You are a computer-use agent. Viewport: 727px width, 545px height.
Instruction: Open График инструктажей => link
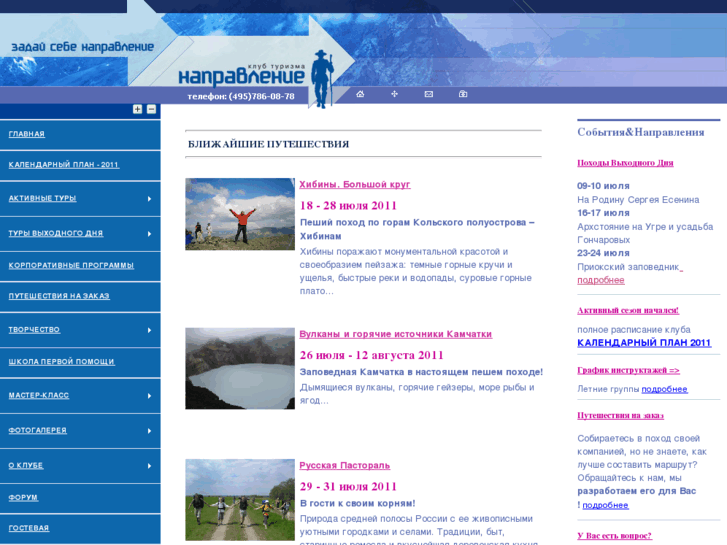628,370
